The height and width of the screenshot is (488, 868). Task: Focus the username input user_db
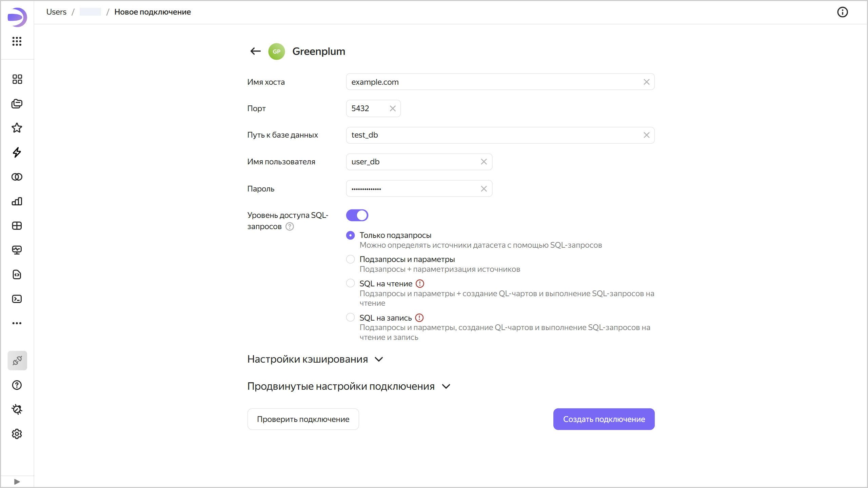click(x=419, y=162)
